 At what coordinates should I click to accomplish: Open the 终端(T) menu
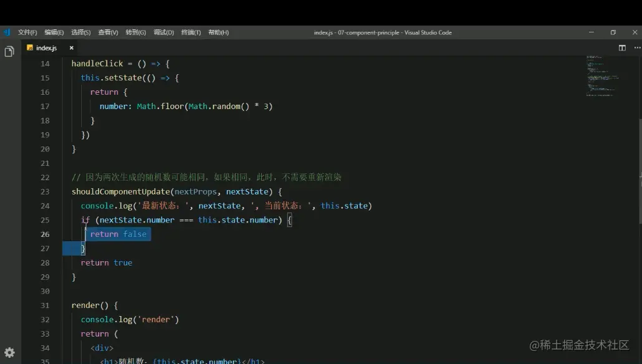191,32
